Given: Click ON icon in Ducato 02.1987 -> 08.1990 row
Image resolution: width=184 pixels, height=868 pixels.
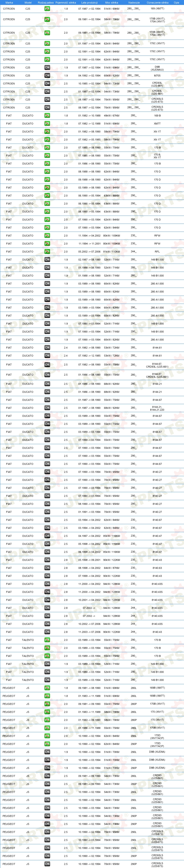Looking at the screenshot, I should 47,260.
